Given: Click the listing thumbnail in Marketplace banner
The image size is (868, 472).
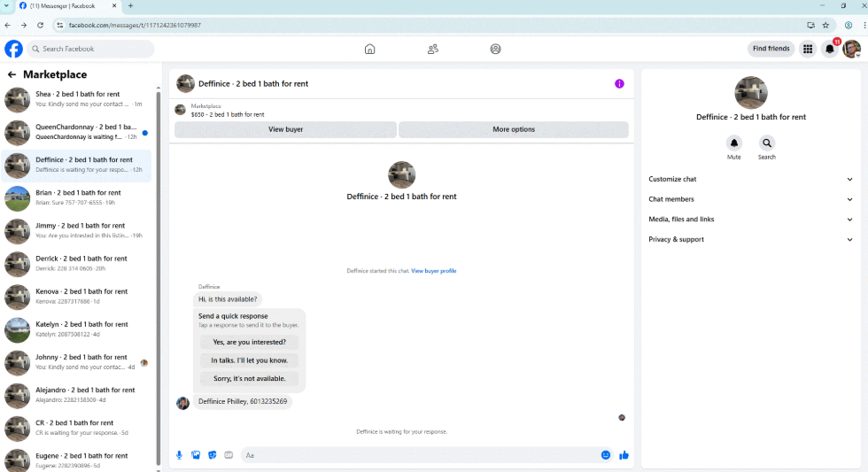Looking at the screenshot, I should click(181, 110).
